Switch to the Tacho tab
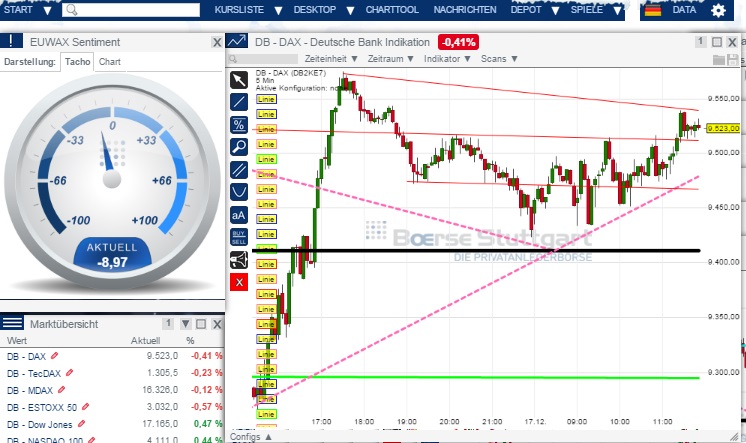The width and height of the screenshot is (746, 443). tap(77, 62)
